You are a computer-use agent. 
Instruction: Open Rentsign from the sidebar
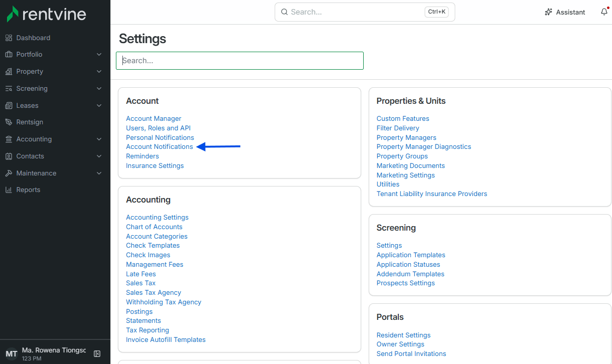pyautogui.click(x=30, y=122)
